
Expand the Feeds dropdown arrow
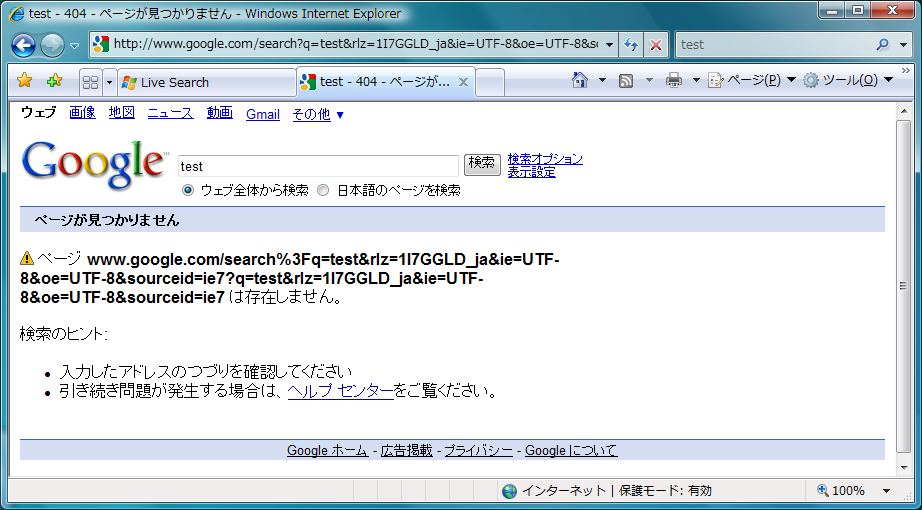click(649, 80)
